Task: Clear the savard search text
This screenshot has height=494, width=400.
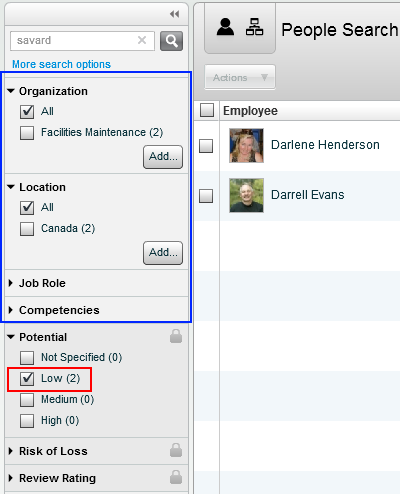Action: [x=142, y=40]
